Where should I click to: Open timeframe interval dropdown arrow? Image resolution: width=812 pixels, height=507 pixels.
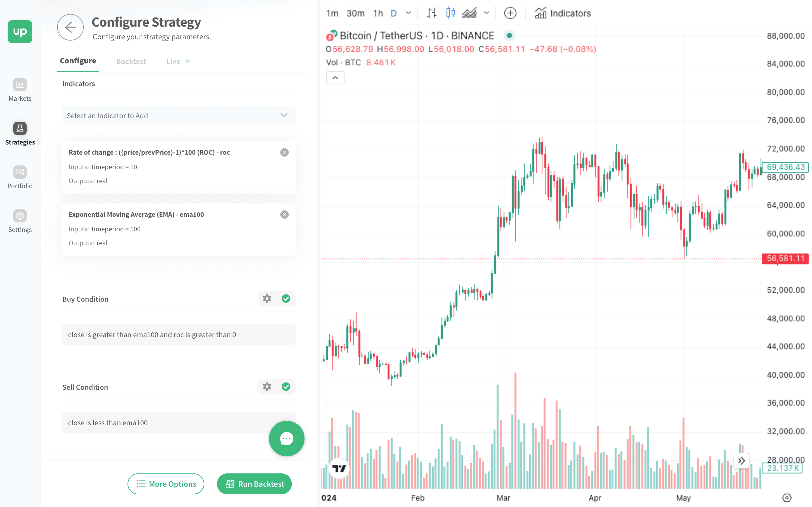tap(408, 13)
